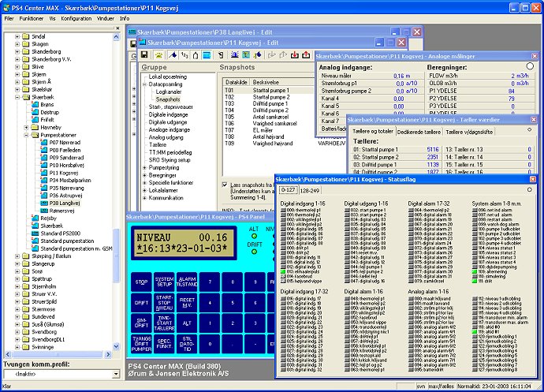Select P34 Mosbølparken in the station tree
The image size is (544, 392).
(x=70, y=180)
